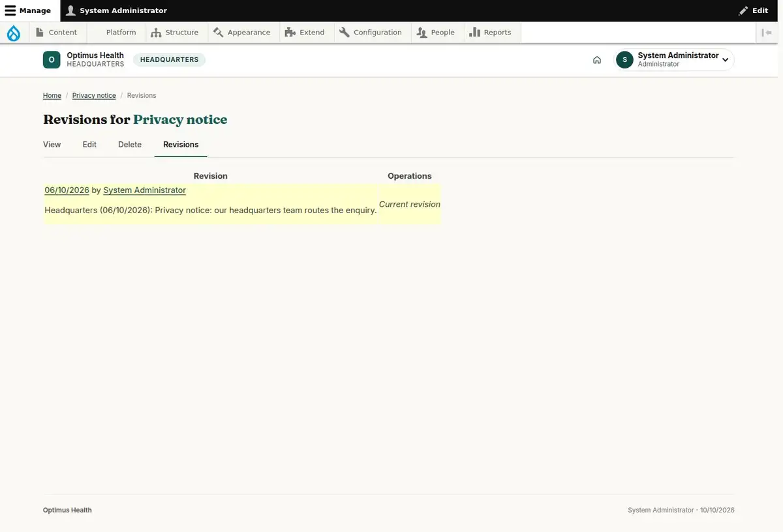783x532 pixels.
Task: Toggle toolbar orientation arrow icon
Action: tap(767, 33)
